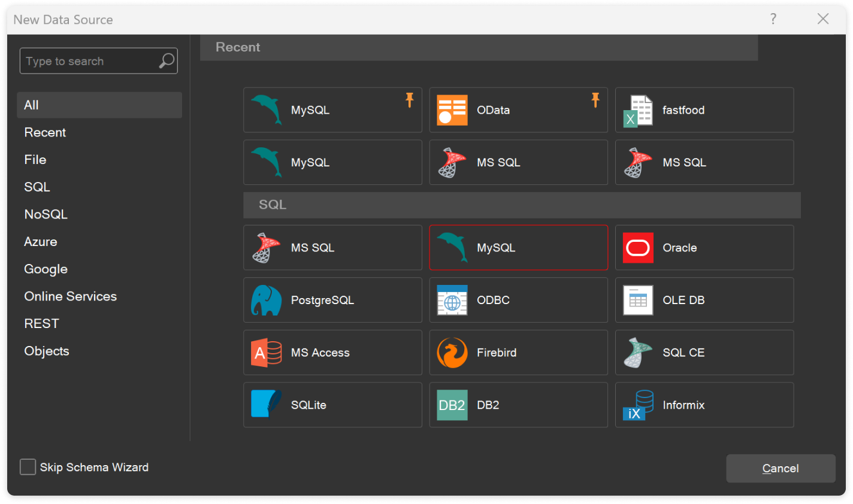
Task: Click the MS SQL icon below fastfood
Action: [638, 163]
